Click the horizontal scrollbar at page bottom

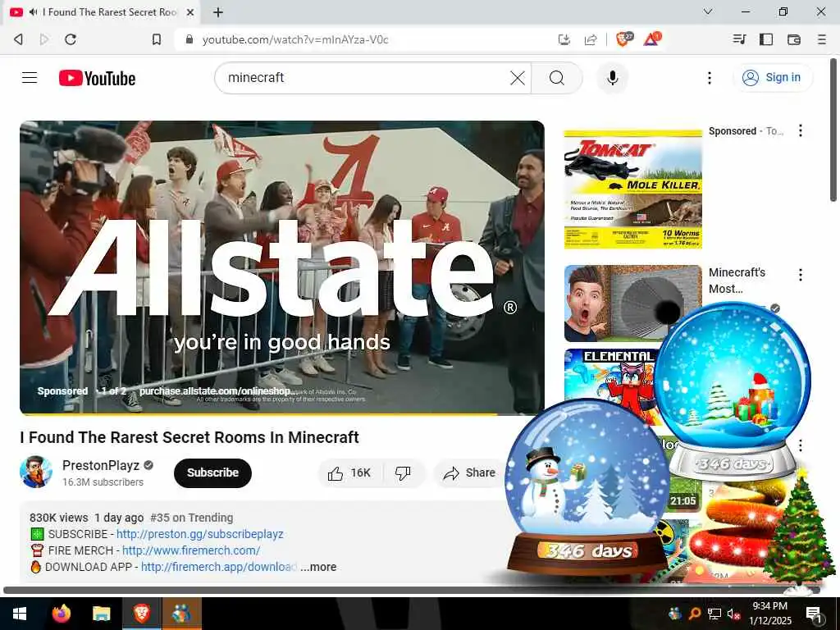pos(412,590)
